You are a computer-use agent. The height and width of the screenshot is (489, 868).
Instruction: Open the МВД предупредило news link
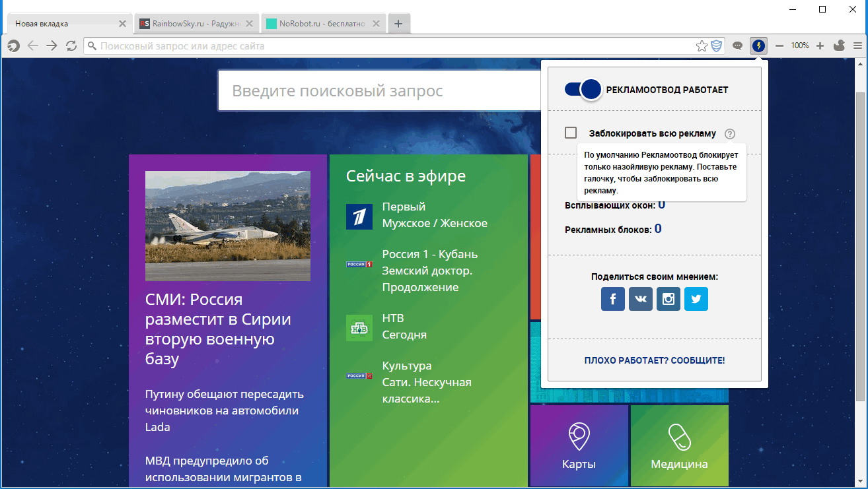(x=223, y=469)
